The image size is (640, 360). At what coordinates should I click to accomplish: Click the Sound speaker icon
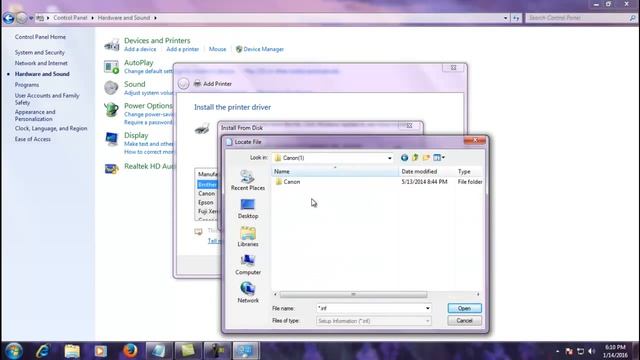point(111,88)
